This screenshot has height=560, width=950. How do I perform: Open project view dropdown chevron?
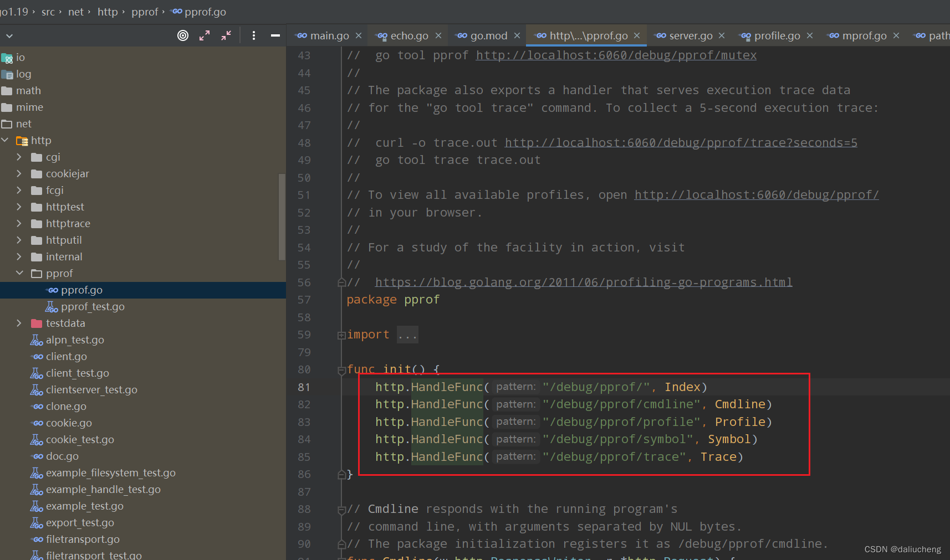tap(9, 36)
